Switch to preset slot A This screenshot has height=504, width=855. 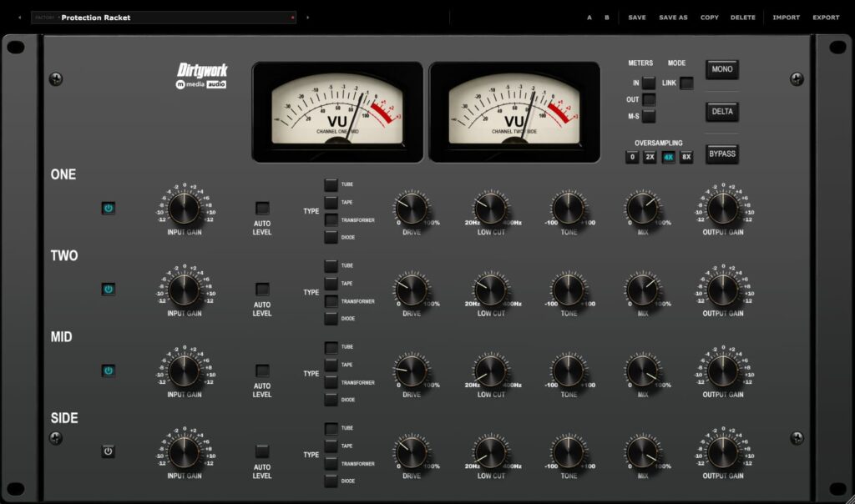(x=589, y=18)
